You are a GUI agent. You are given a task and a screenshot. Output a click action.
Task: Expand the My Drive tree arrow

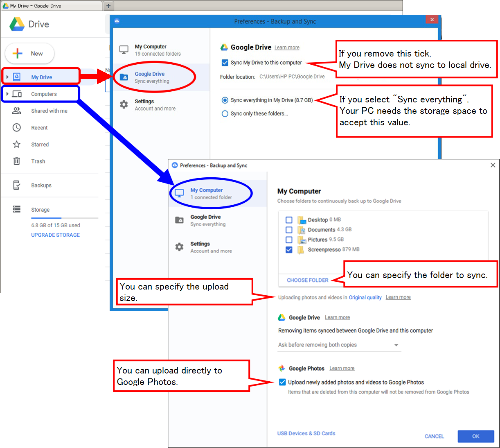pyautogui.click(x=7, y=77)
